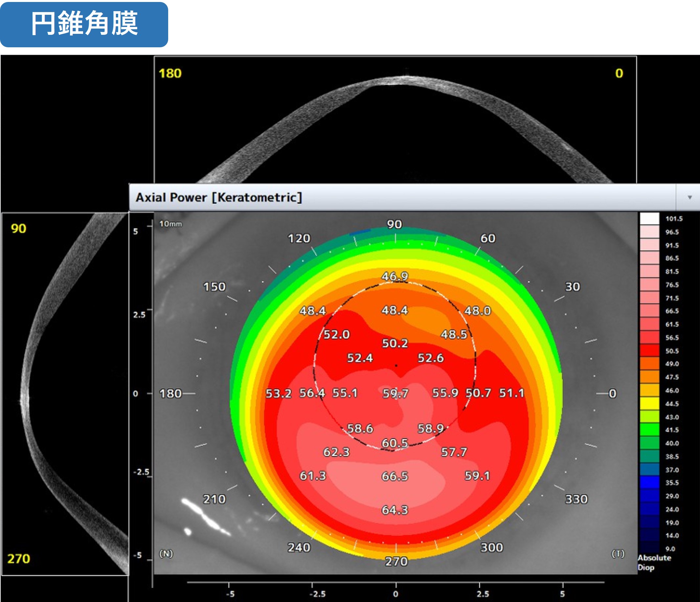700x602 pixels.
Task: Select the 44.5 yellow color scale swatch
Action: point(649,403)
